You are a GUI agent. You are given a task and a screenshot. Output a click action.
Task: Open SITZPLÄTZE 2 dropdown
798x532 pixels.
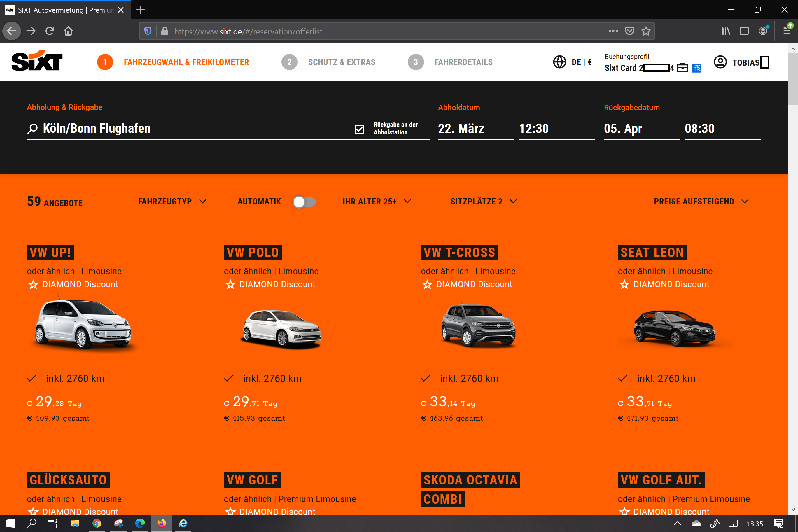[484, 202]
